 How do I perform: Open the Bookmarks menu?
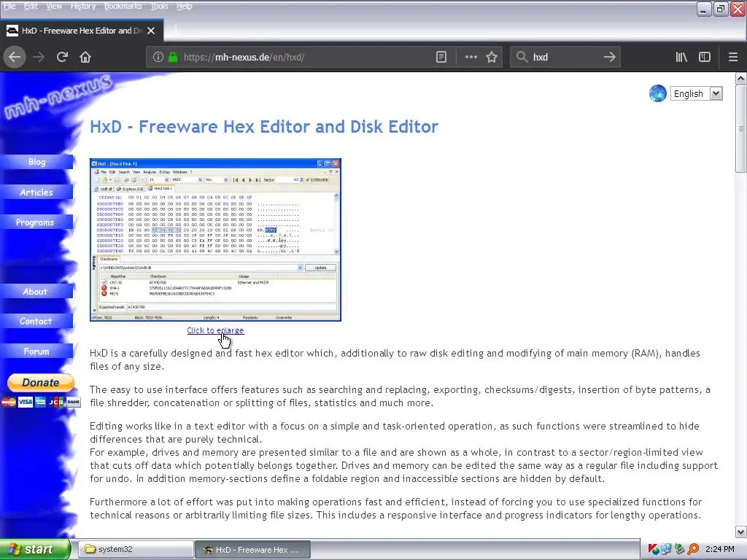(x=123, y=6)
